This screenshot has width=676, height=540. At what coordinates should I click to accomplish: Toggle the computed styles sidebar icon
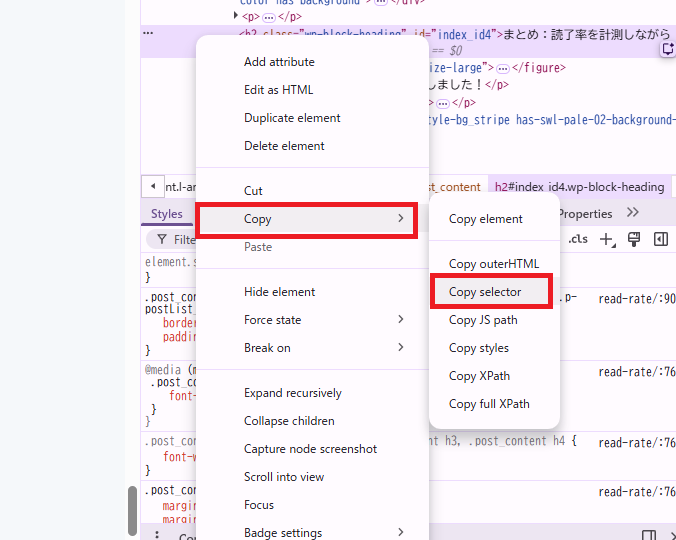click(660, 239)
